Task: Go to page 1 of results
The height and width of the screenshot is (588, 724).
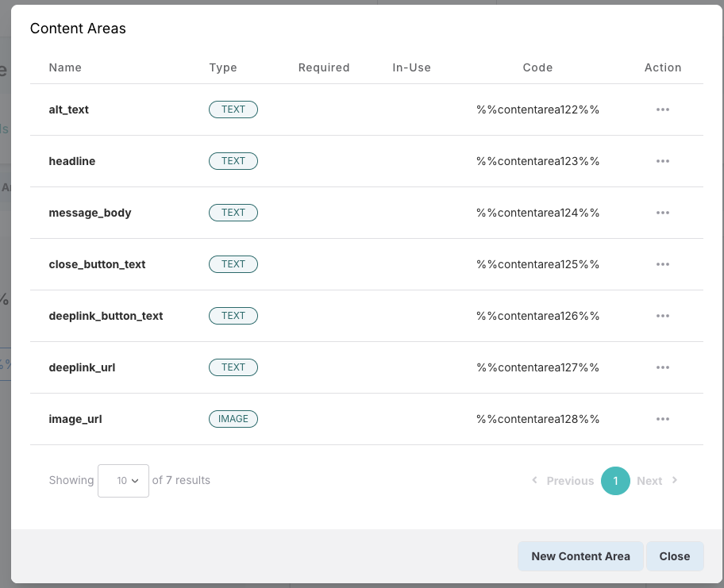Action: pyautogui.click(x=615, y=481)
